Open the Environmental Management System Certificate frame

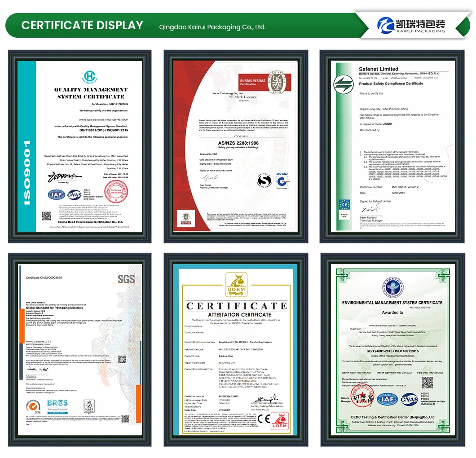pos(392,350)
